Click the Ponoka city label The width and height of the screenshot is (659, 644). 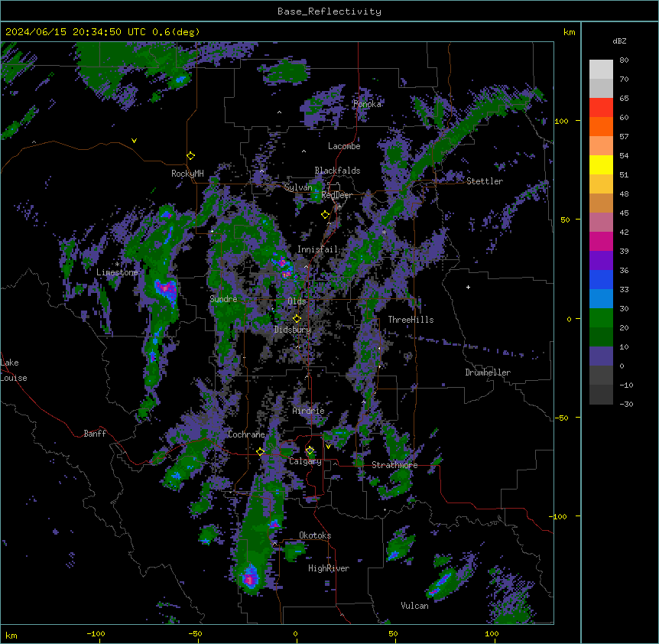(367, 104)
